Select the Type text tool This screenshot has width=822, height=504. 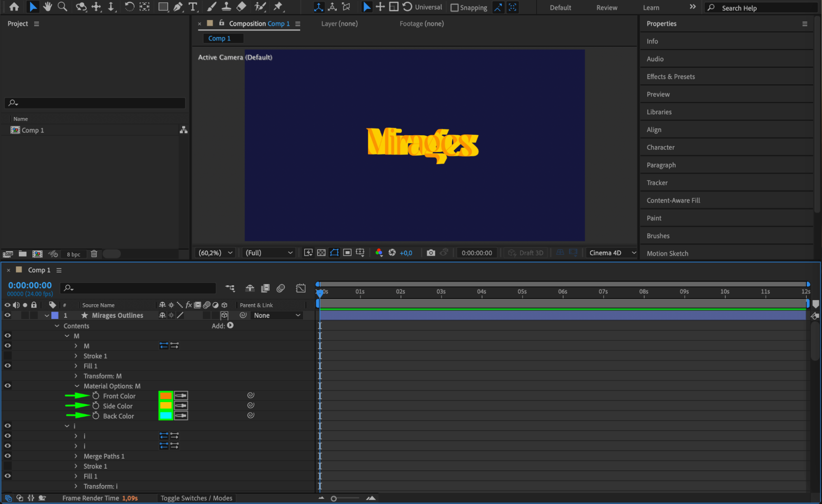click(192, 7)
